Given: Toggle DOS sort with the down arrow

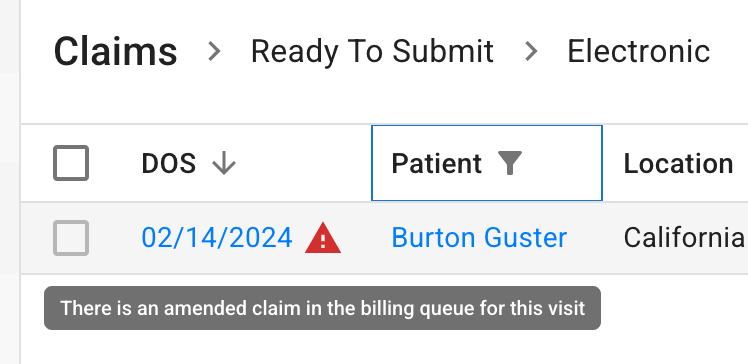Looking at the screenshot, I should [224, 164].
